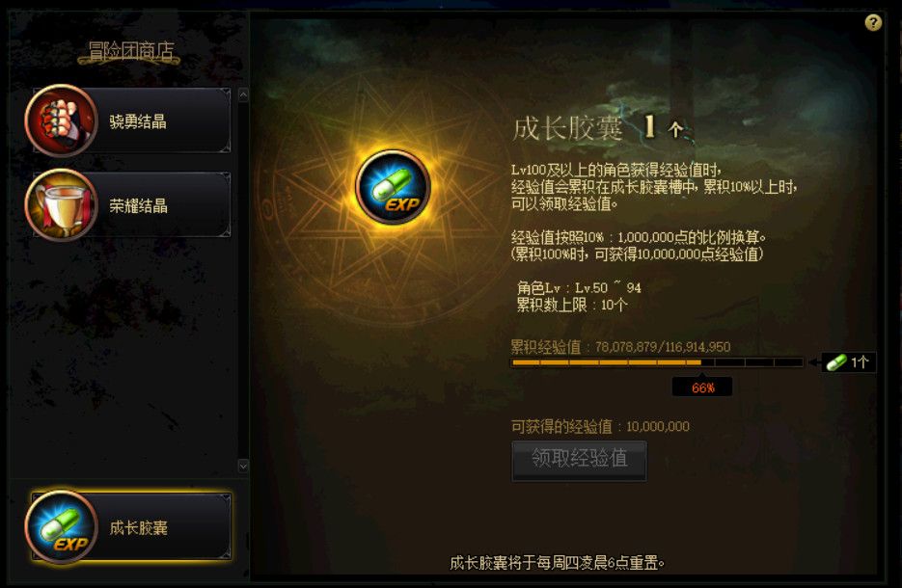Click the 领取经验值 claim button
The height and width of the screenshot is (588, 902).
tap(579, 461)
